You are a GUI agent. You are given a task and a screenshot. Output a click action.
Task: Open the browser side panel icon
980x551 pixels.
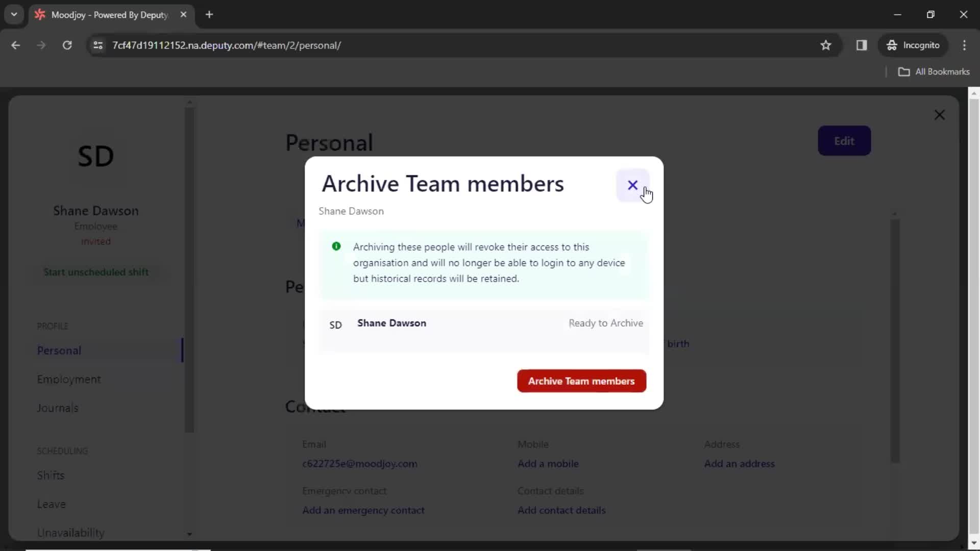point(862,45)
